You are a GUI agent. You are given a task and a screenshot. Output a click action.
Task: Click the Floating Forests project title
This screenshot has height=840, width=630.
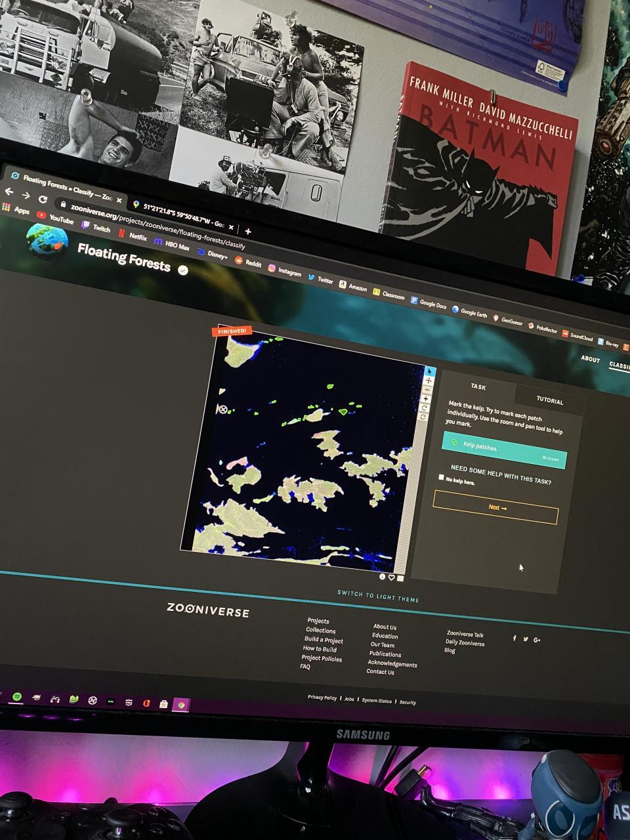pyautogui.click(x=123, y=258)
